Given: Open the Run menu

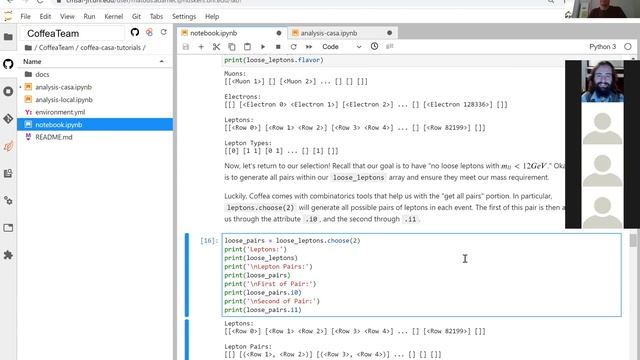Looking at the screenshot, I should click(89, 16).
